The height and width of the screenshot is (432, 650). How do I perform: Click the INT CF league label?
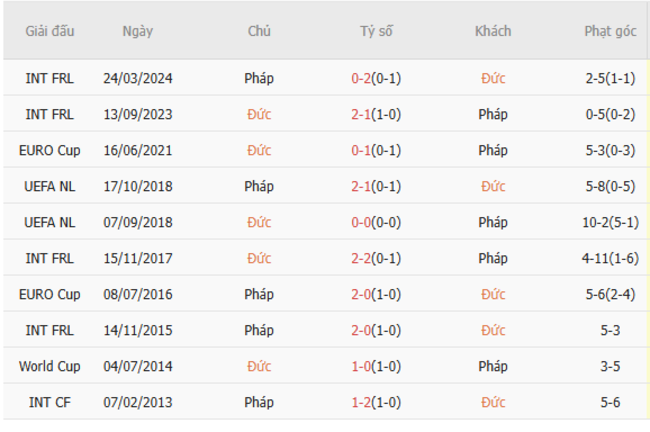point(49,402)
